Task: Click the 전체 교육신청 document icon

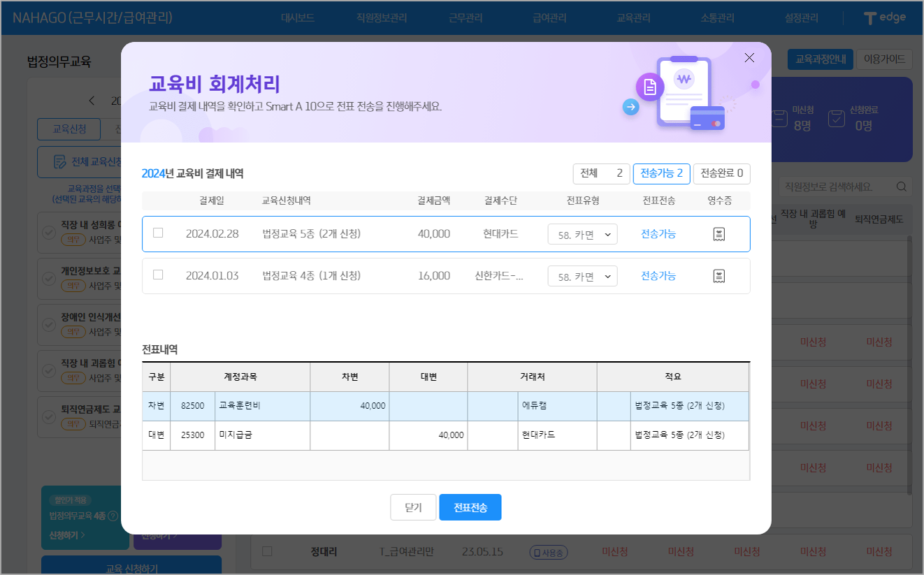Action: [x=59, y=162]
